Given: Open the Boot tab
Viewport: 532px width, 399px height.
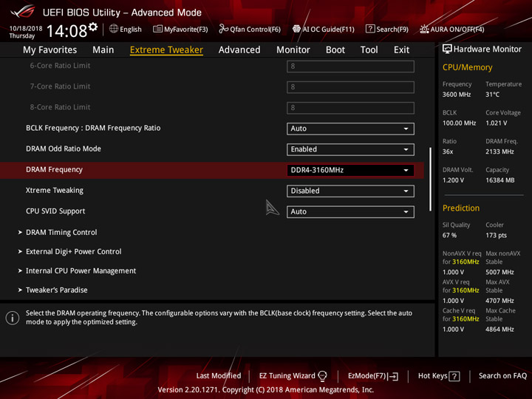Looking at the screenshot, I should click(335, 50).
